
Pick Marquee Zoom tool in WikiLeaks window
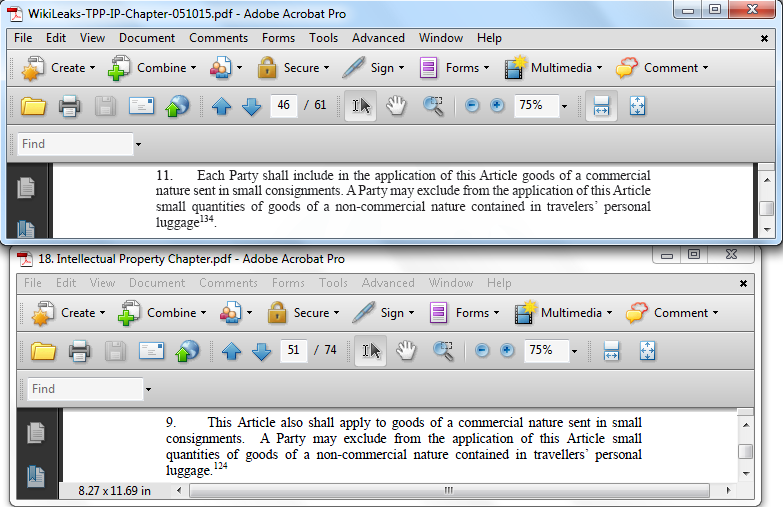(x=433, y=106)
